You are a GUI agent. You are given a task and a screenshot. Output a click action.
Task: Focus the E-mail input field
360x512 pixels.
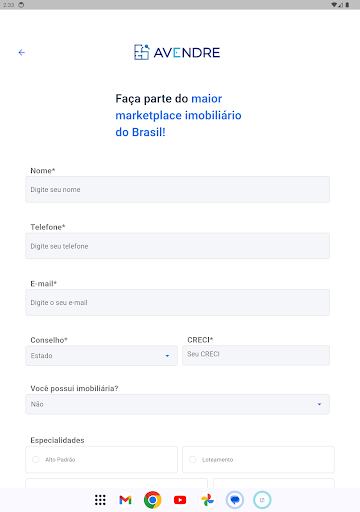[178, 303]
